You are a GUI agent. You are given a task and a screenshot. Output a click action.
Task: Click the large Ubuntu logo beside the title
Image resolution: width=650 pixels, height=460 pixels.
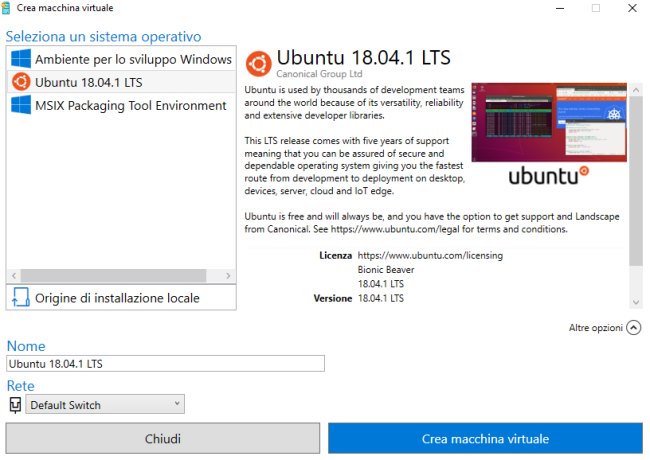coord(259,64)
